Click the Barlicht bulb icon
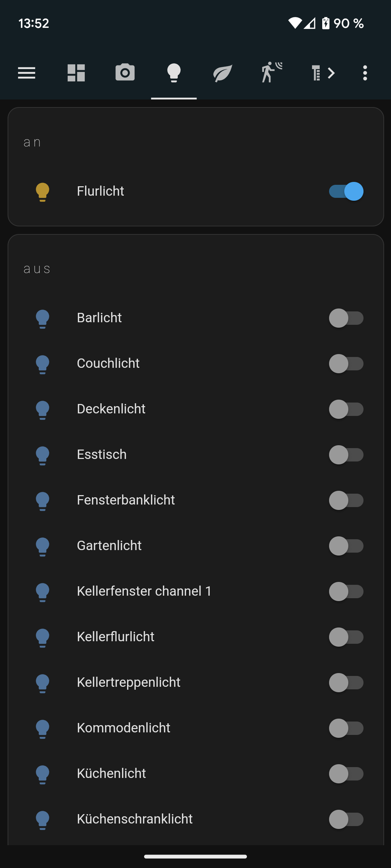 [42, 318]
